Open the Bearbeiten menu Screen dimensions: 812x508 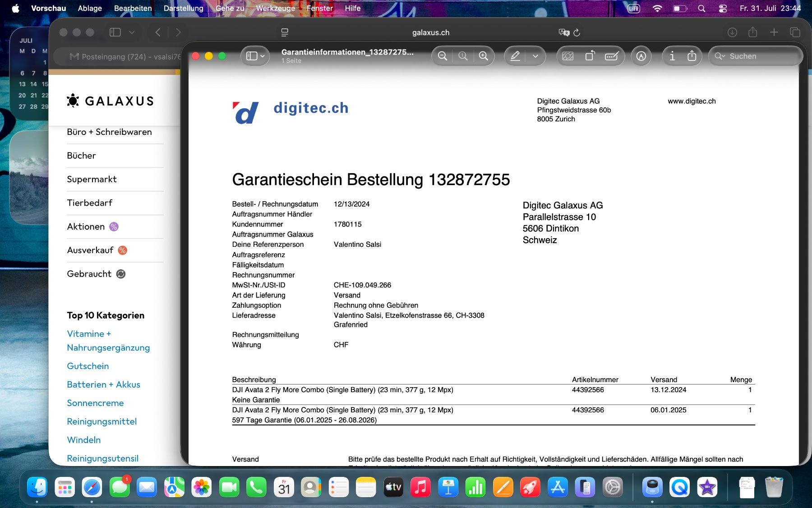[x=133, y=8]
